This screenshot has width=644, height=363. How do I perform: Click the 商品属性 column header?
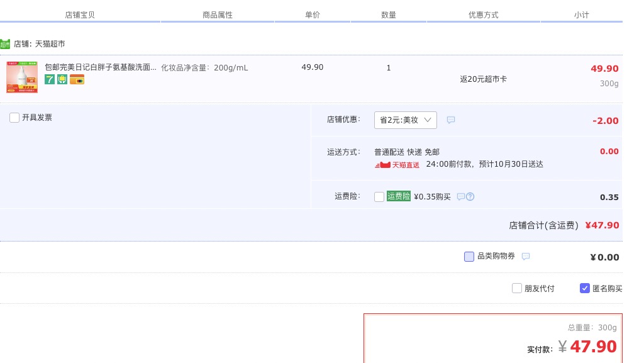(x=217, y=14)
